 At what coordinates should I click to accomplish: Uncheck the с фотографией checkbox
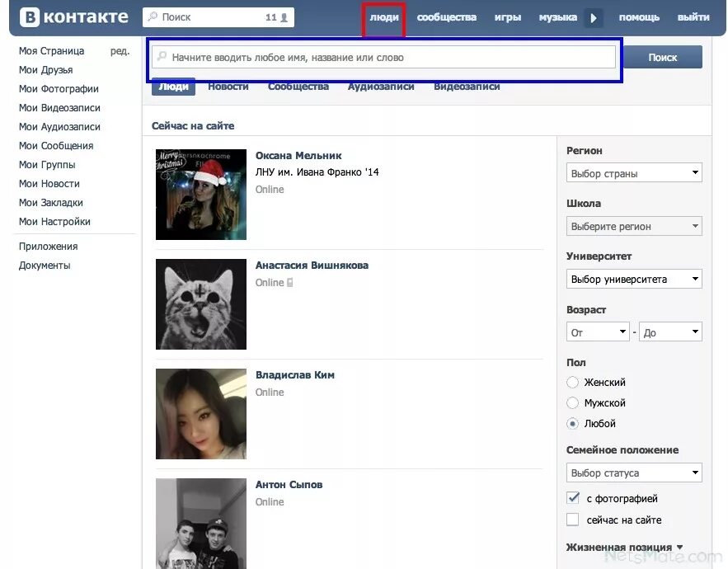[573, 498]
